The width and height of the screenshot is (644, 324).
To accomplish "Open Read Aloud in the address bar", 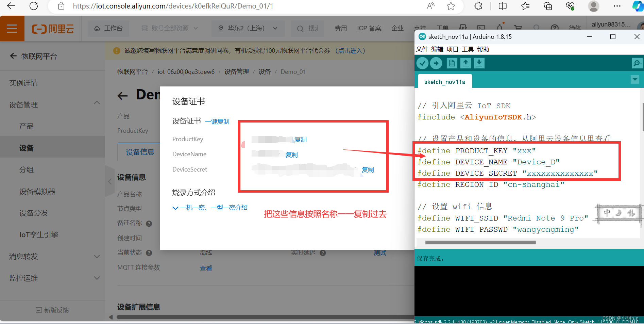I will (430, 6).
